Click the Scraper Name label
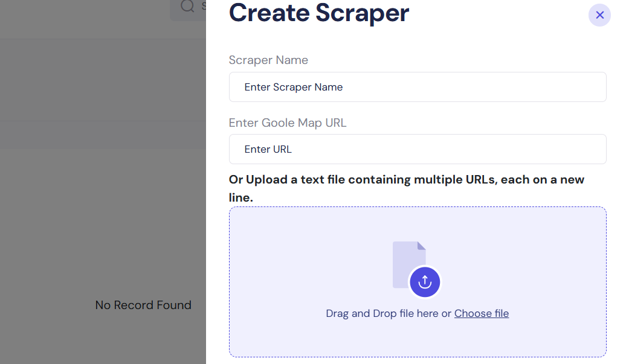Image resolution: width=629 pixels, height=364 pixels. (x=268, y=60)
